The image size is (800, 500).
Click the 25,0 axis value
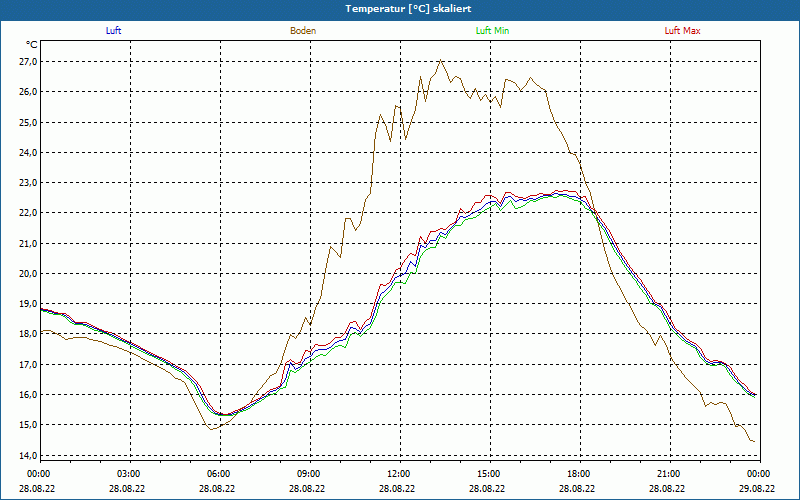point(27,122)
